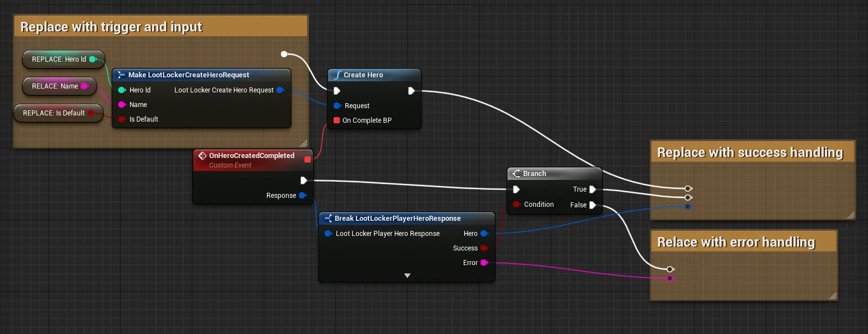Click the Response output pin on custom event
868x334 pixels.
[303, 195]
